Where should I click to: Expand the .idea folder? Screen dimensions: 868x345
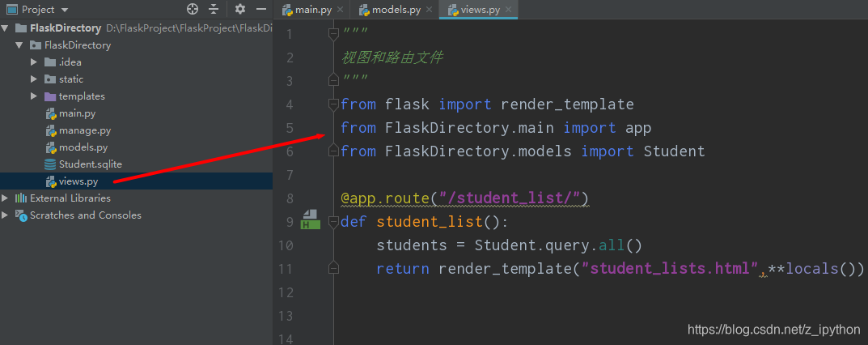tap(34, 62)
